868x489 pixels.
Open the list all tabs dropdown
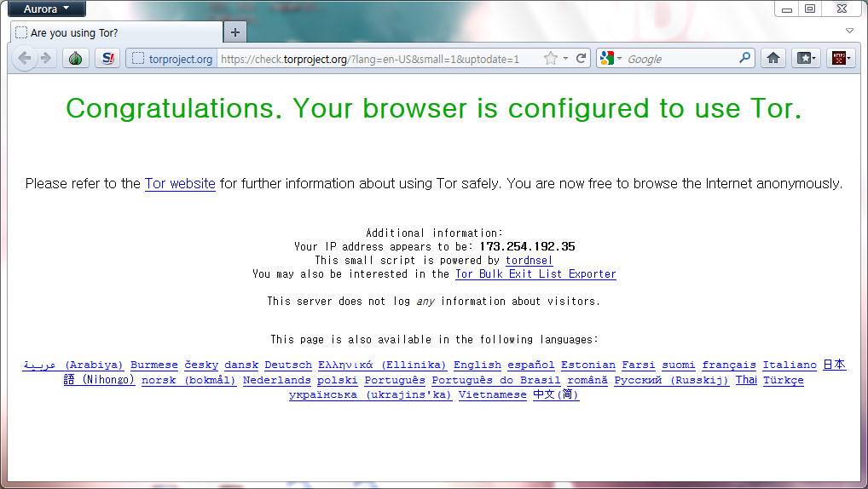pyautogui.click(x=850, y=31)
